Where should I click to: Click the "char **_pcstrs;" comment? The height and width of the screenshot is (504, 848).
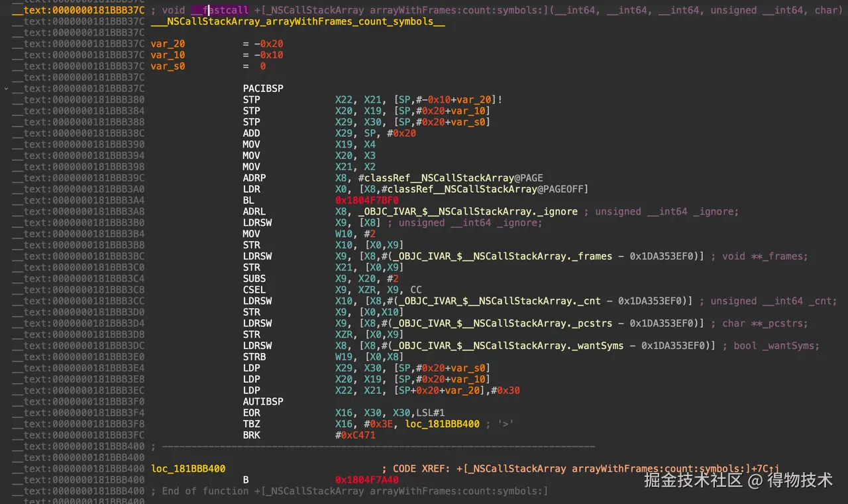pos(759,323)
